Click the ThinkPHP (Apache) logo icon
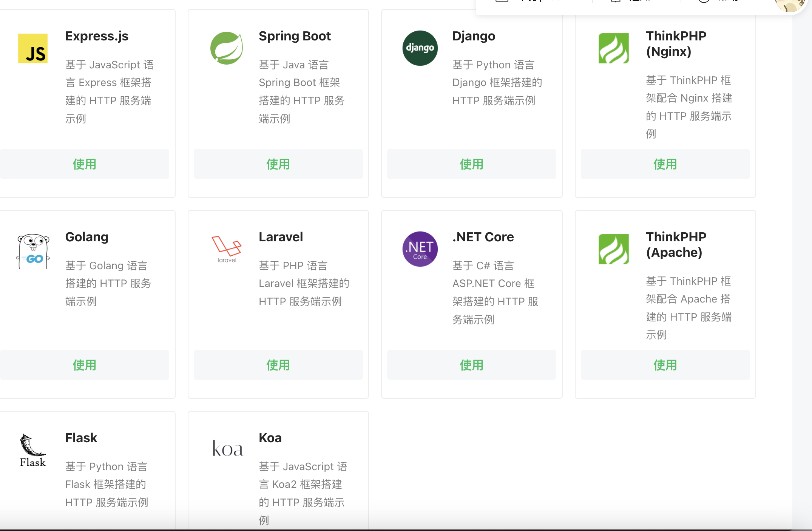 pos(614,249)
